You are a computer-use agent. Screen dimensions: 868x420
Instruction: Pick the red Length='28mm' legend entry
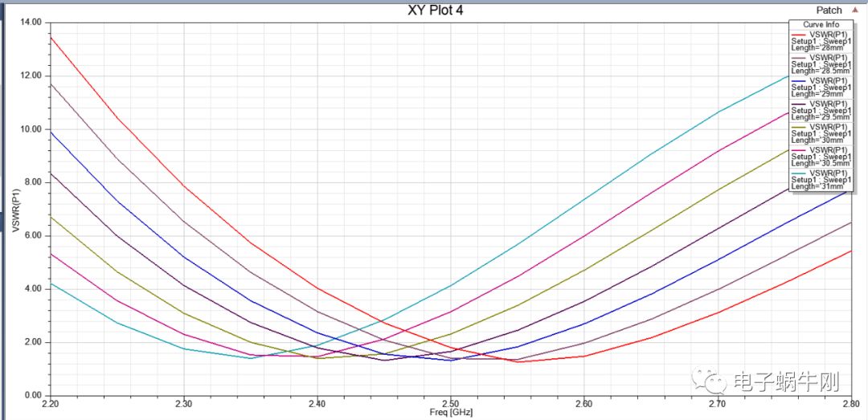pos(821,40)
